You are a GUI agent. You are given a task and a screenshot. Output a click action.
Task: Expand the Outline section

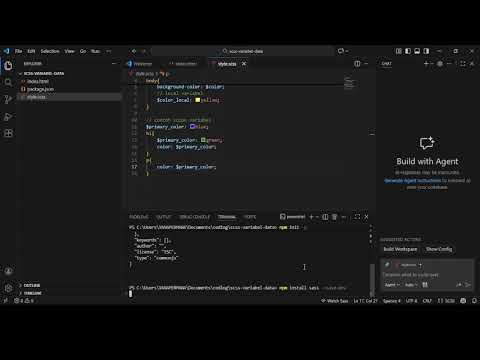coord(32,285)
